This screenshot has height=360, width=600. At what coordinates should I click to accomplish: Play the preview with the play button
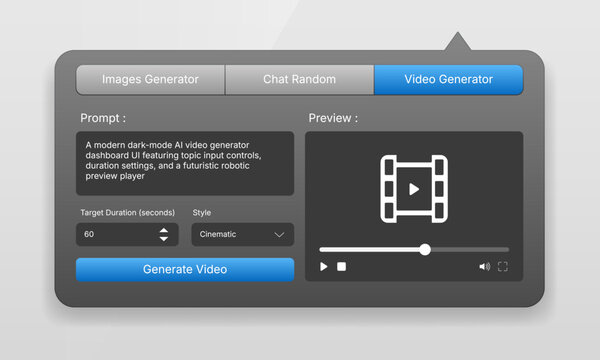click(x=324, y=267)
